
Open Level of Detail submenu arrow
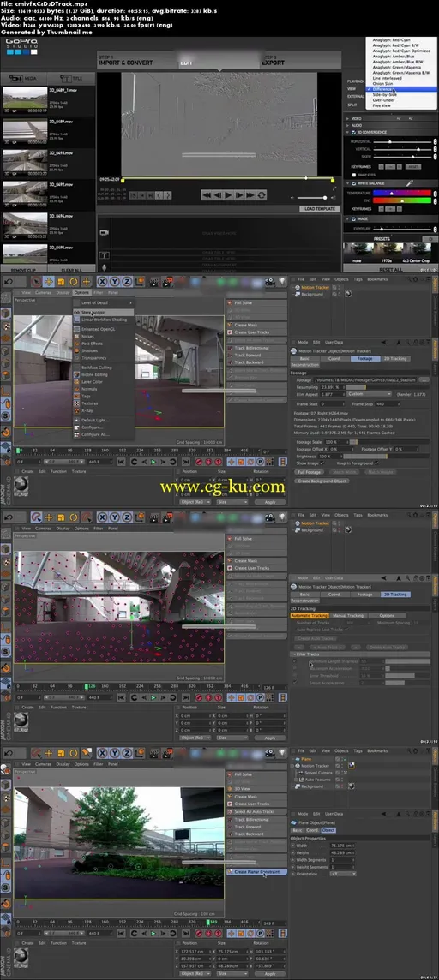tap(130, 302)
